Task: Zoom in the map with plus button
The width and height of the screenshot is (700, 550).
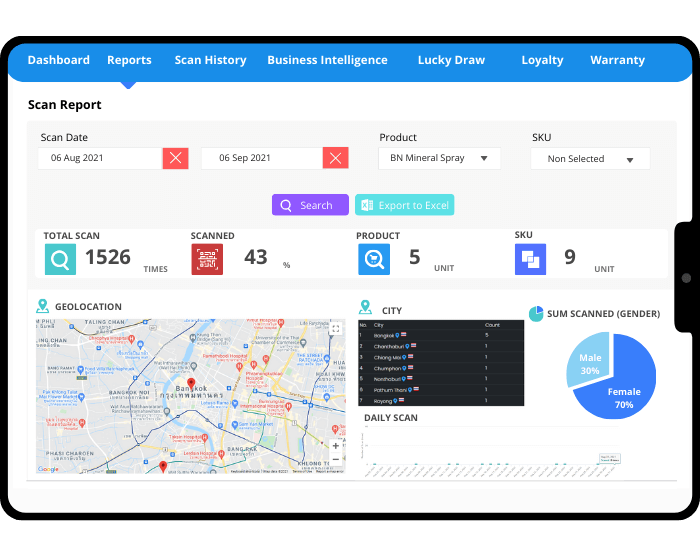Action: pos(335,446)
